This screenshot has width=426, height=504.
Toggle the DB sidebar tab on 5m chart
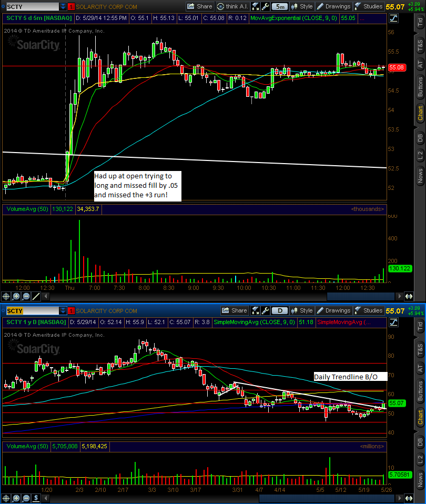(x=420, y=138)
